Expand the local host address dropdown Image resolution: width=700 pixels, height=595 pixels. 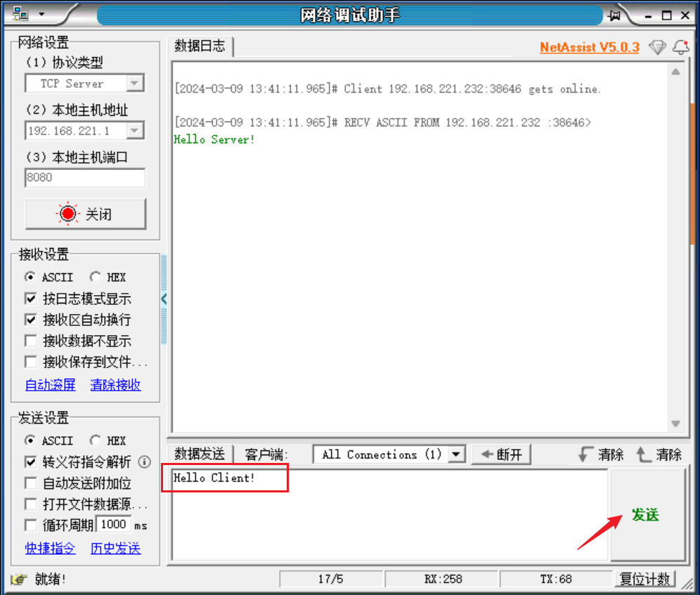coord(134,130)
